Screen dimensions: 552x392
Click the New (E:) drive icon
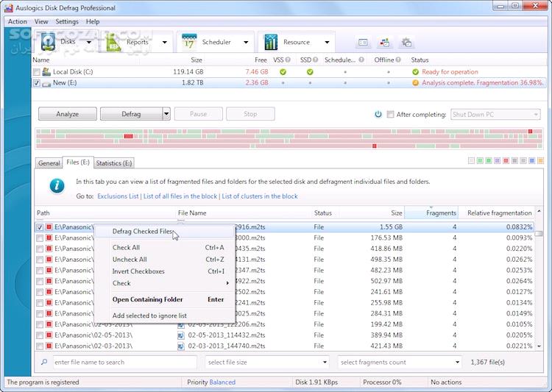coord(46,84)
